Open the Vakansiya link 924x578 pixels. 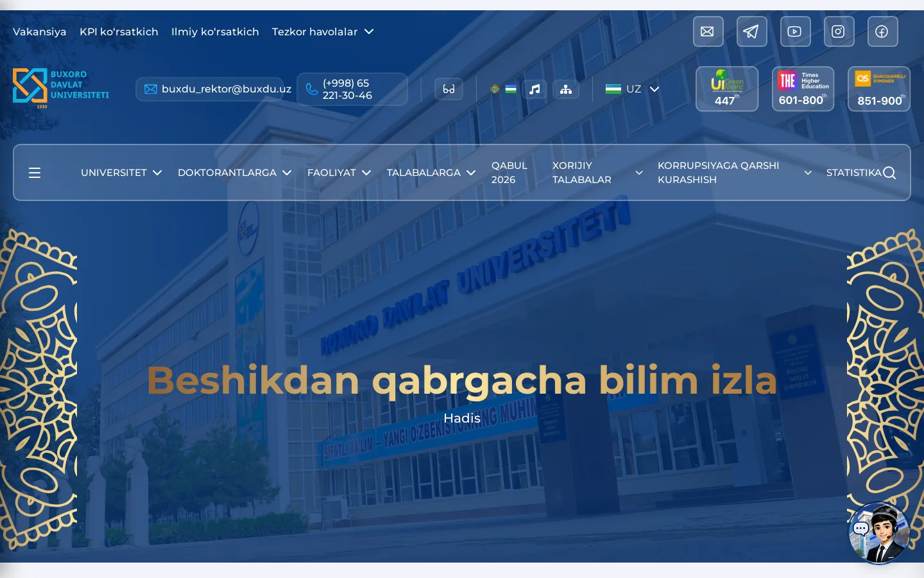40,31
